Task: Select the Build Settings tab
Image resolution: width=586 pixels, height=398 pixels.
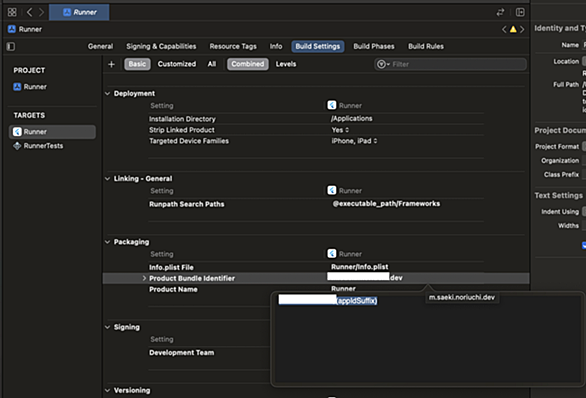Action: click(x=318, y=46)
